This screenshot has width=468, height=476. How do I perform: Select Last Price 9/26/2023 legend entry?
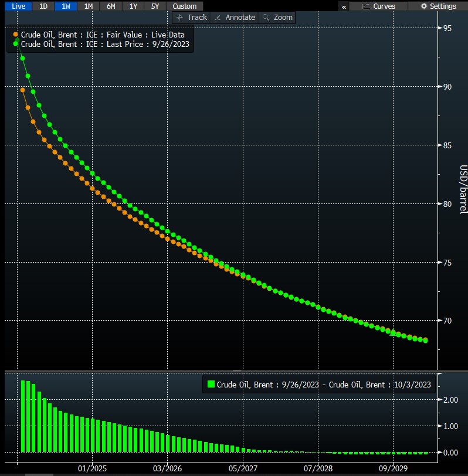(105, 44)
